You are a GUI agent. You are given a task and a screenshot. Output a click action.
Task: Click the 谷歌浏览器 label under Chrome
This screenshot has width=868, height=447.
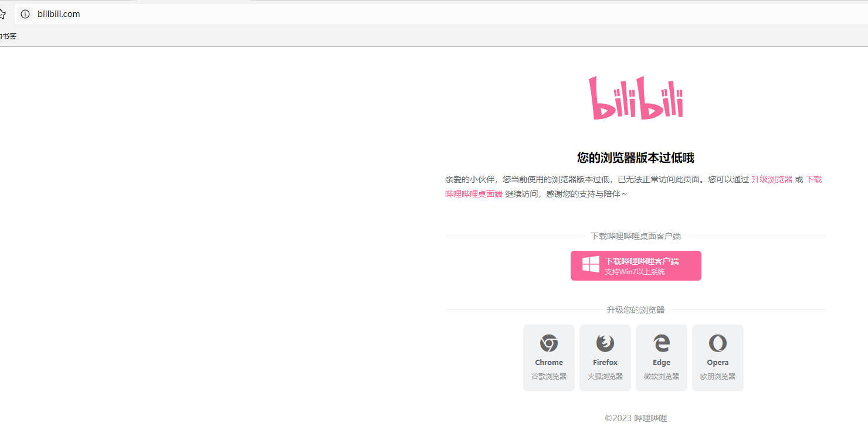(549, 377)
